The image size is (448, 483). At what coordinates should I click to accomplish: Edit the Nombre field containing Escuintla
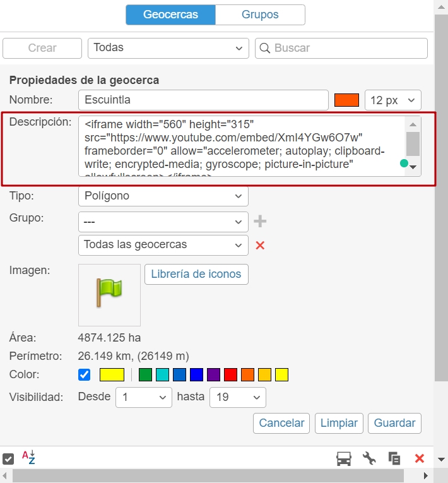pos(203,100)
